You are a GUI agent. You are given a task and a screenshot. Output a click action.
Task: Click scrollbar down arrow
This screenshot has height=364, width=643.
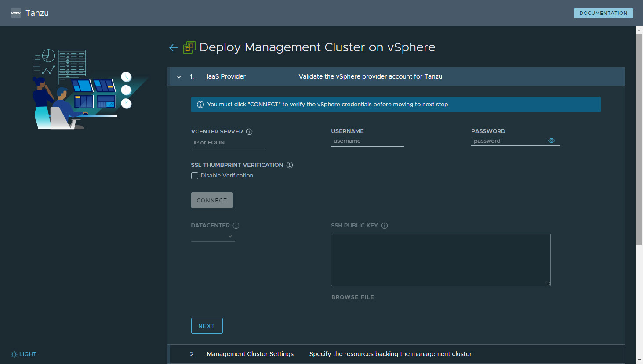(x=639, y=360)
